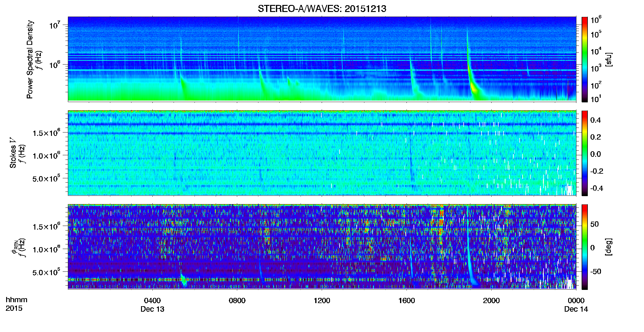Click the 10^5 label on the sfu color bar

pos(596,34)
